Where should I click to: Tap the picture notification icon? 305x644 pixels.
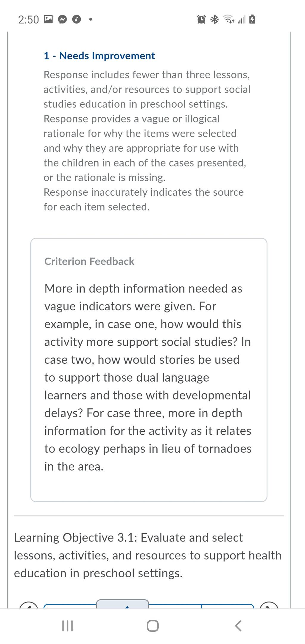(x=48, y=20)
